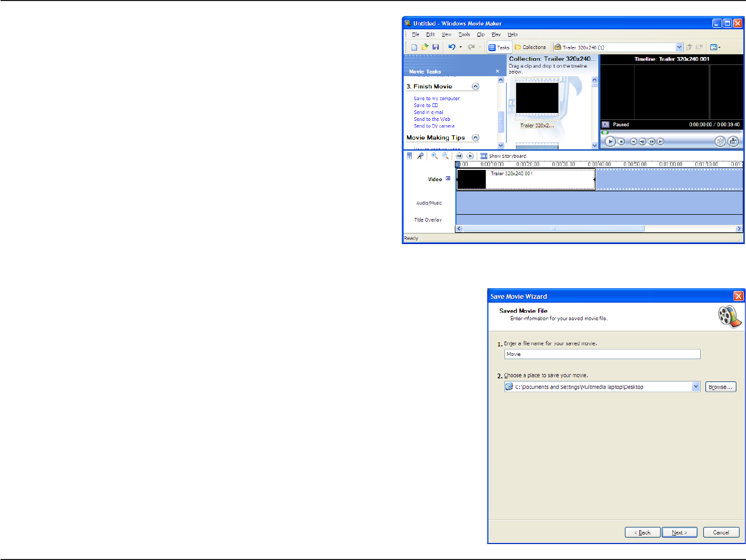Viewport: 746px width, 560px height.
Task: Open the Play menu
Action: click(496, 35)
